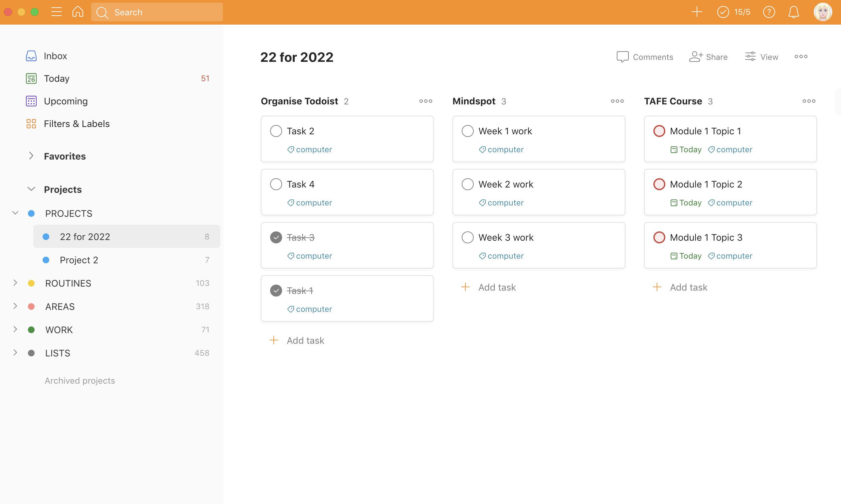Mark Module 1 Topic 1 complete
Viewport: 841px width, 504px height.
(x=659, y=131)
